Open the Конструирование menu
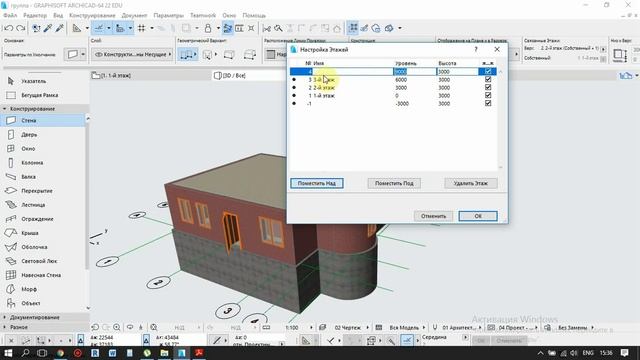The height and width of the screenshot is (360, 640). click(92, 15)
